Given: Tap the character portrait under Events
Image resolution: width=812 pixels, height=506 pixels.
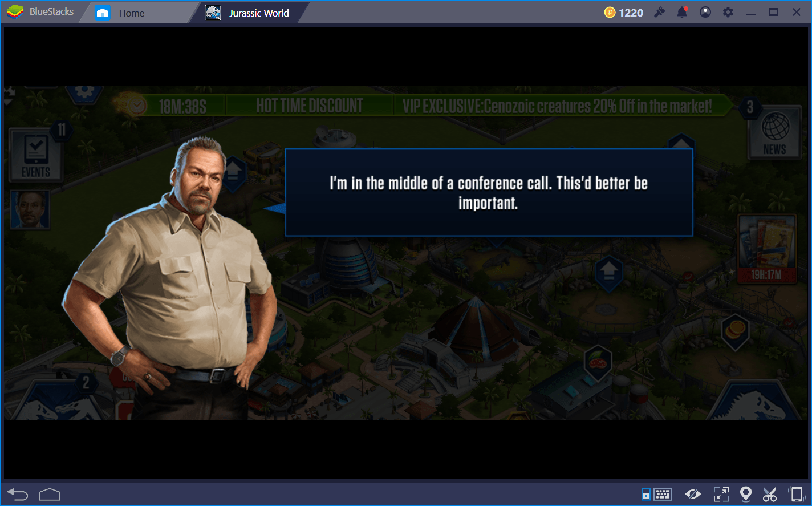Looking at the screenshot, I should point(30,209).
